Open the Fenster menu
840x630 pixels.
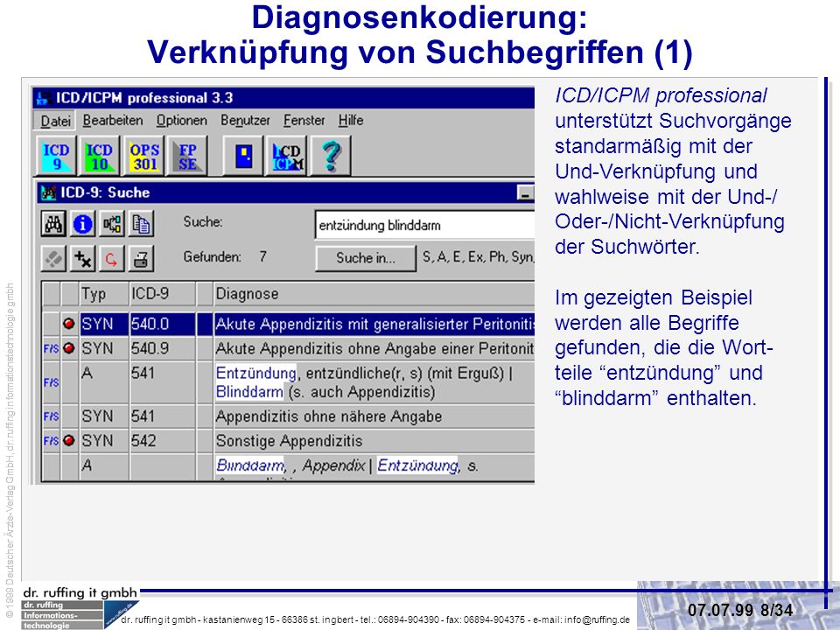point(304,121)
